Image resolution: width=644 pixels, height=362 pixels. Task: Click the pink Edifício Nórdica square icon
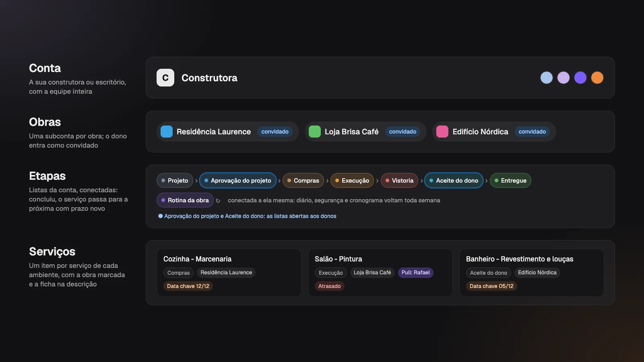442,132
